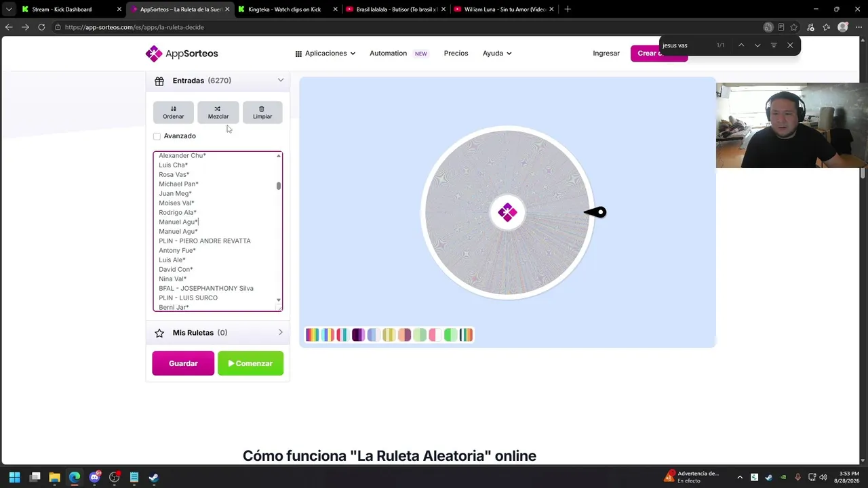Click entry 'BFAL - JOSEPHANTHONY Silva'
This screenshot has height=488, width=868.
pyautogui.click(x=206, y=288)
